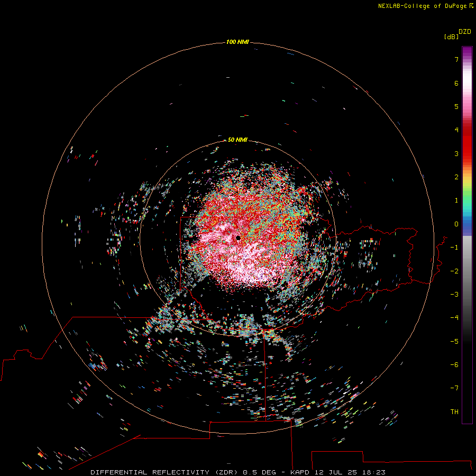Screen dimensions: 476x476
Task: Click the -7 tick label on color scale
Action: pos(454,388)
